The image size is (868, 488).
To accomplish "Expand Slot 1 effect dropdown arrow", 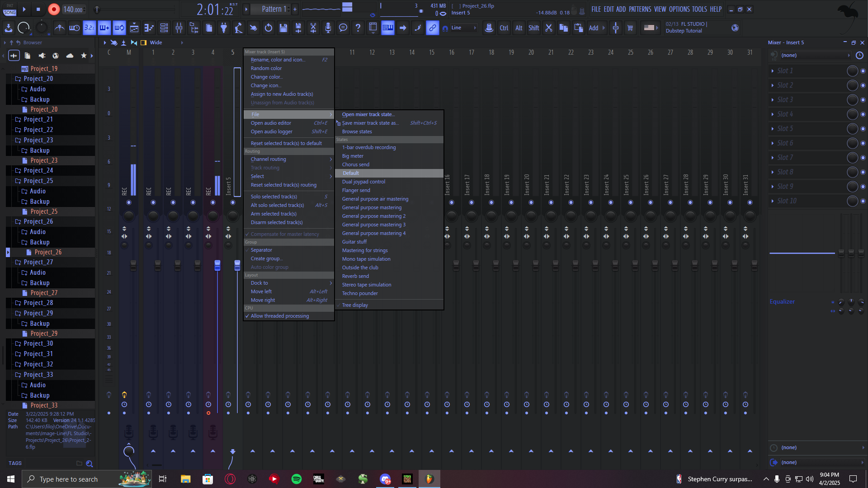I will pyautogui.click(x=772, y=71).
